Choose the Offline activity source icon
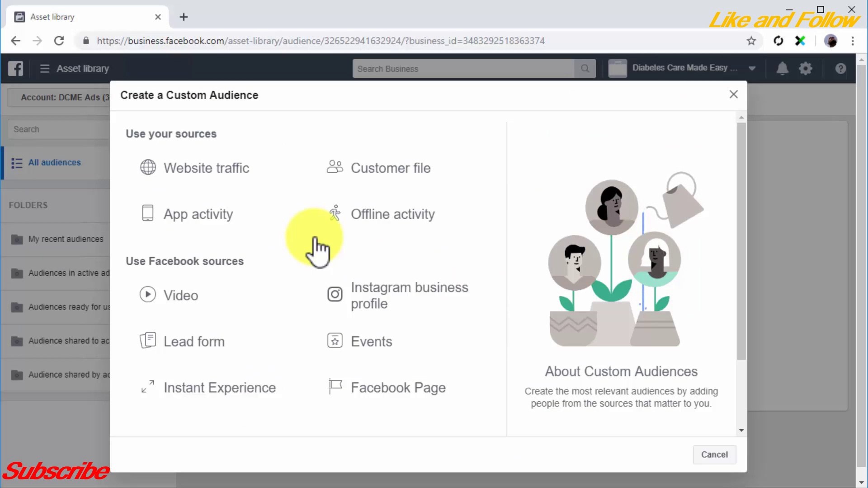The width and height of the screenshot is (868, 488). tap(335, 213)
